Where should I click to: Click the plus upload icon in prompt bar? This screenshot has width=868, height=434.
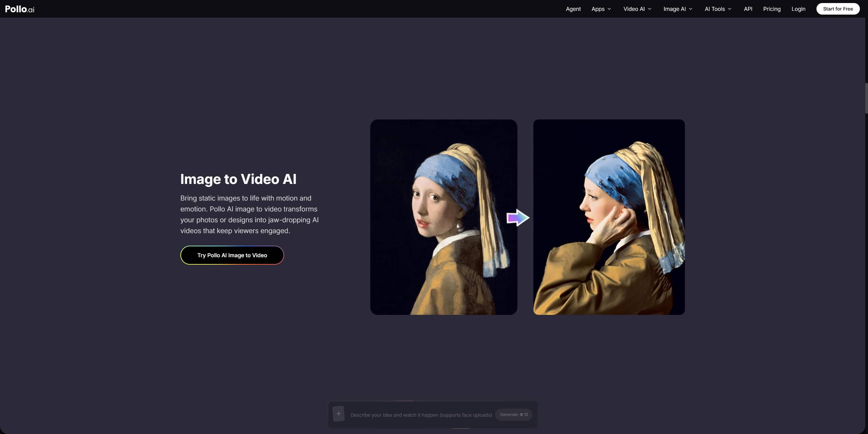(338, 414)
